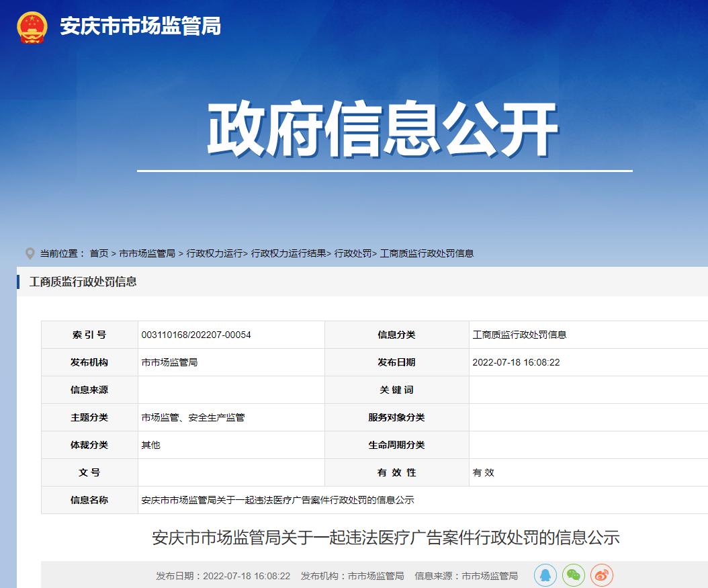The width and height of the screenshot is (708, 588).
Task: Go to 行政权力运行结果 breadcrumb
Action: [289, 253]
